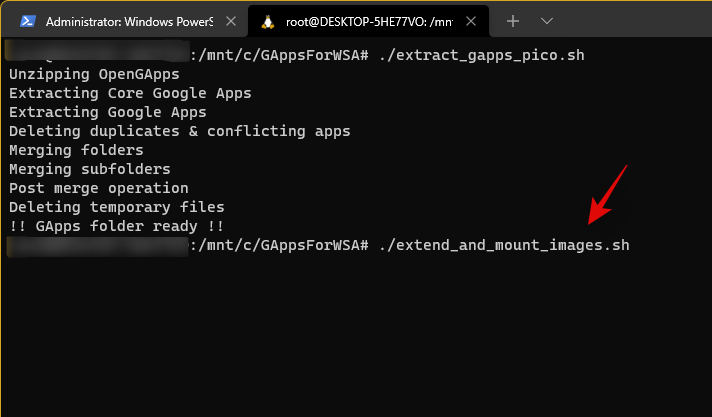Image resolution: width=712 pixels, height=417 pixels.
Task: Click the Linux penguin tab icon
Action: [x=267, y=21]
